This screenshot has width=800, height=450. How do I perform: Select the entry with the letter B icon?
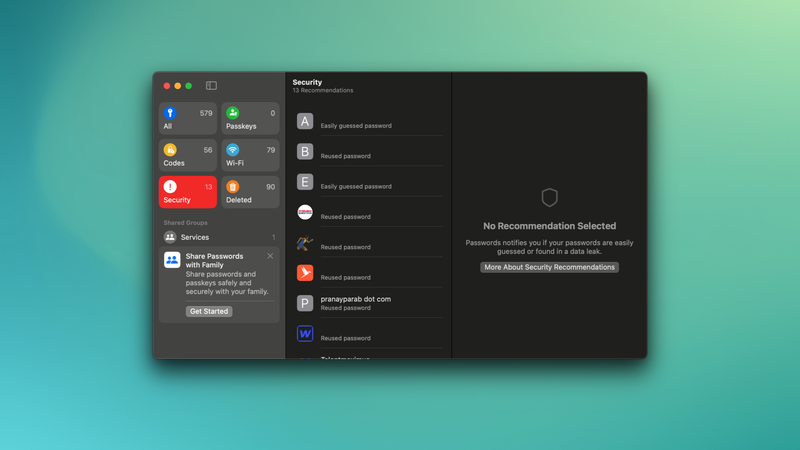[x=369, y=152]
